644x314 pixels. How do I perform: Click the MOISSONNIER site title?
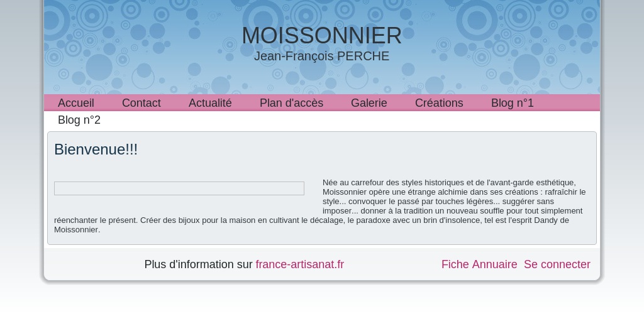coord(321,35)
